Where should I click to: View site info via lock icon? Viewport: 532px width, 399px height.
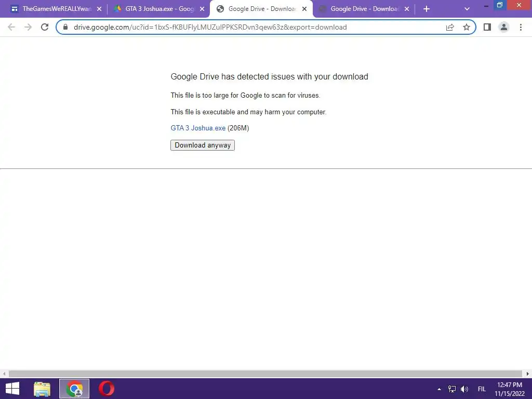65,27
